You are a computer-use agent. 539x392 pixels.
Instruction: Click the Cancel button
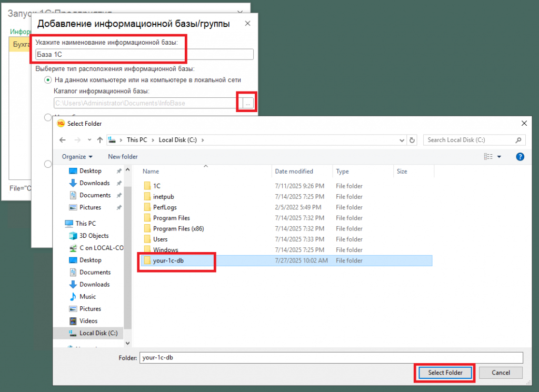coord(501,373)
